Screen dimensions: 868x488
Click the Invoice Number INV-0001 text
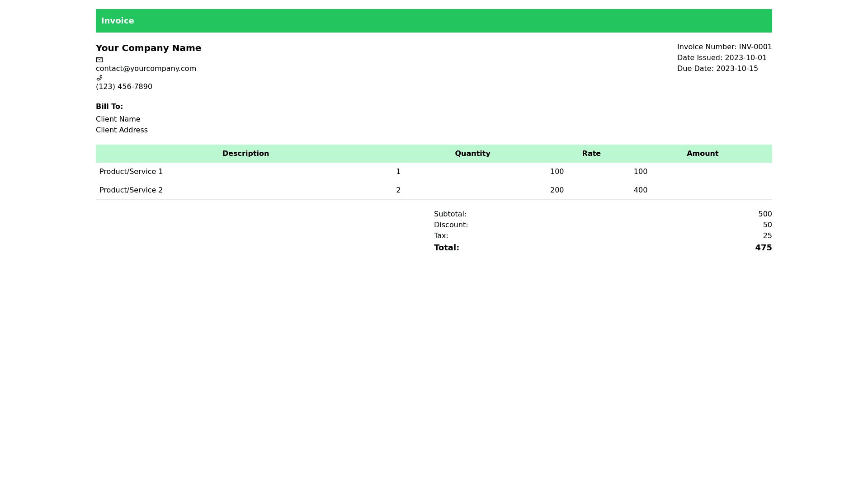pyautogui.click(x=724, y=47)
